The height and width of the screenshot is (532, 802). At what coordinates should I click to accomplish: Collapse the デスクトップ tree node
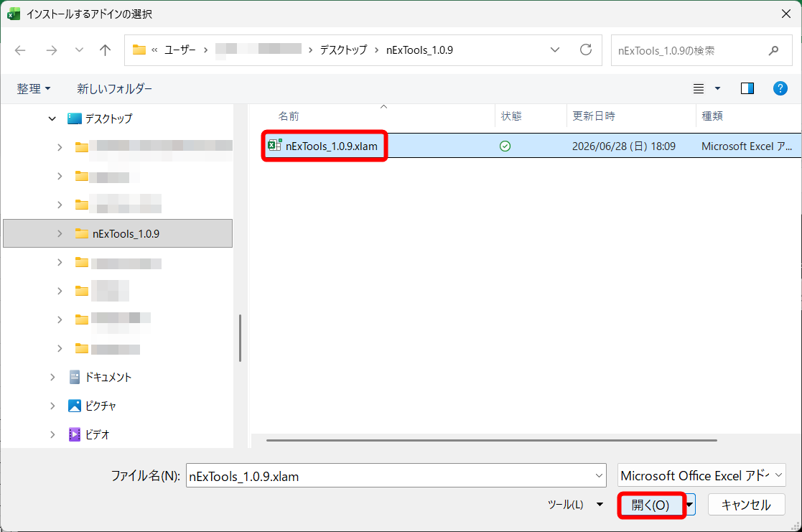tap(52, 118)
